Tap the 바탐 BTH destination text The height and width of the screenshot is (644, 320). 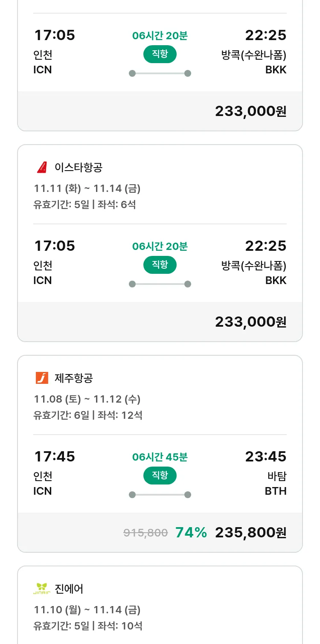[x=276, y=483]
